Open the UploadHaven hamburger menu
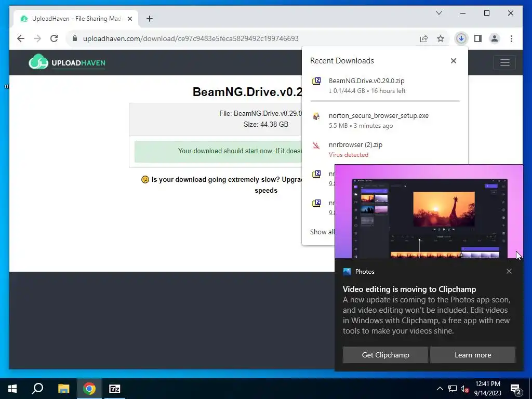The height and width of the screenshot is (399, 532). 504,62
